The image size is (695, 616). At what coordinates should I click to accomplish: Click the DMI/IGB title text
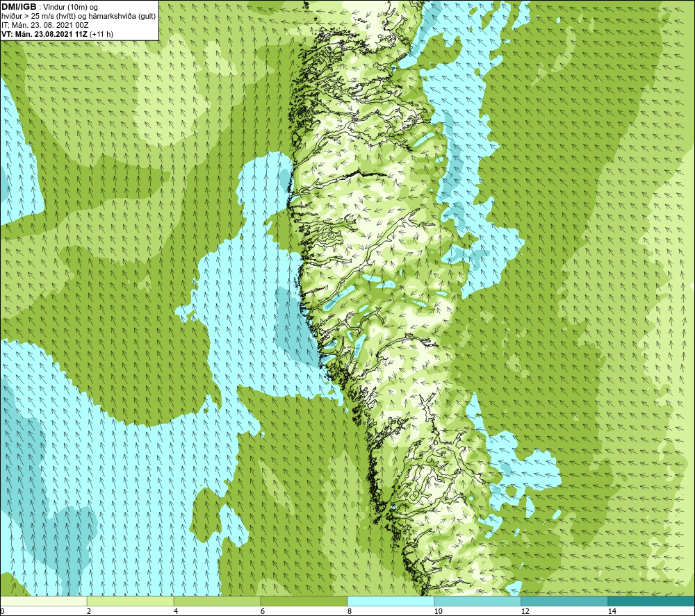19,7
